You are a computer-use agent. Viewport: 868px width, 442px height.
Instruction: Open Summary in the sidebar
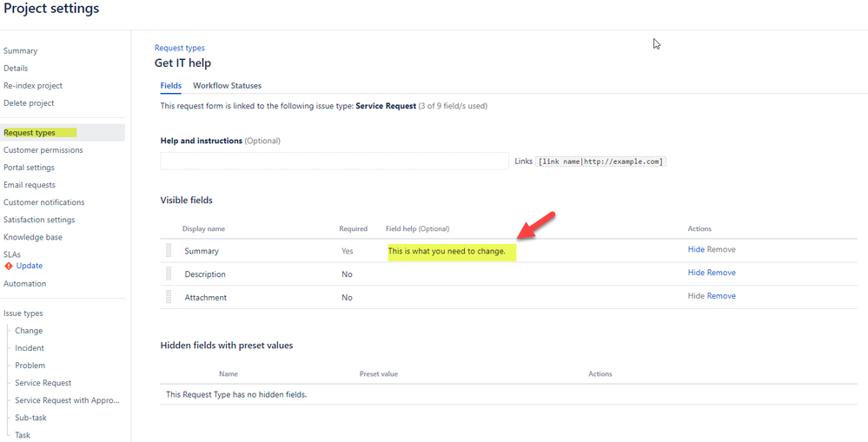(21, 51)
